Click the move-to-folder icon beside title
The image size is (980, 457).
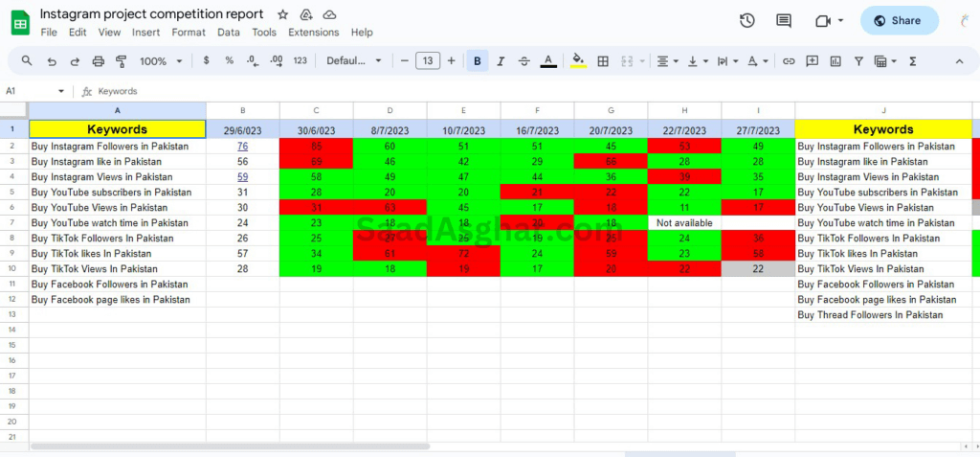pyautogui.click(x=306, y=14)
